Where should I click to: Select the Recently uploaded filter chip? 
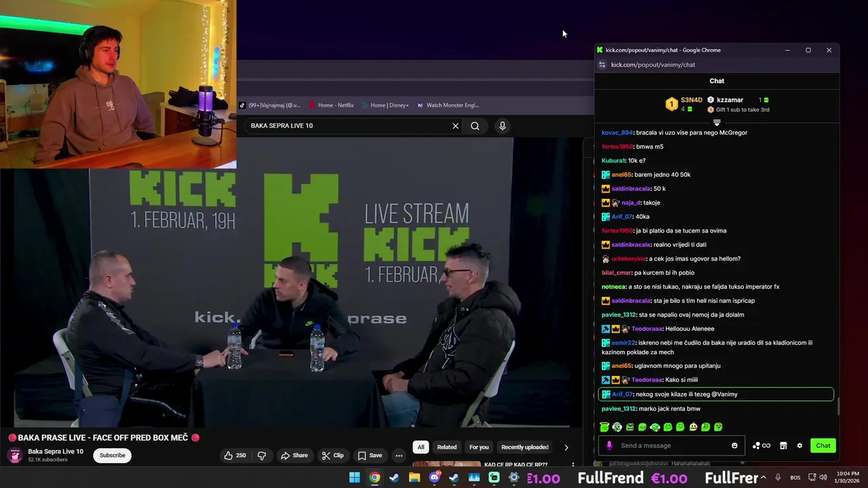tap(525, 447)
